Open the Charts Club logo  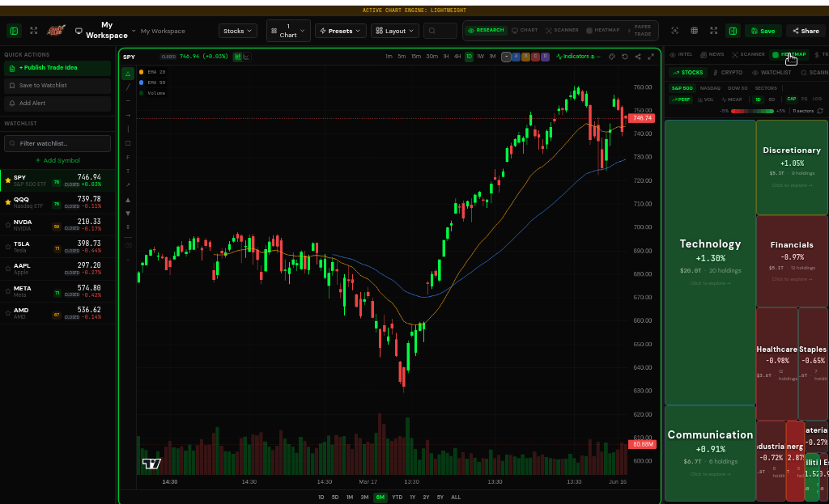pyautogui.click(x=56, y=31)
